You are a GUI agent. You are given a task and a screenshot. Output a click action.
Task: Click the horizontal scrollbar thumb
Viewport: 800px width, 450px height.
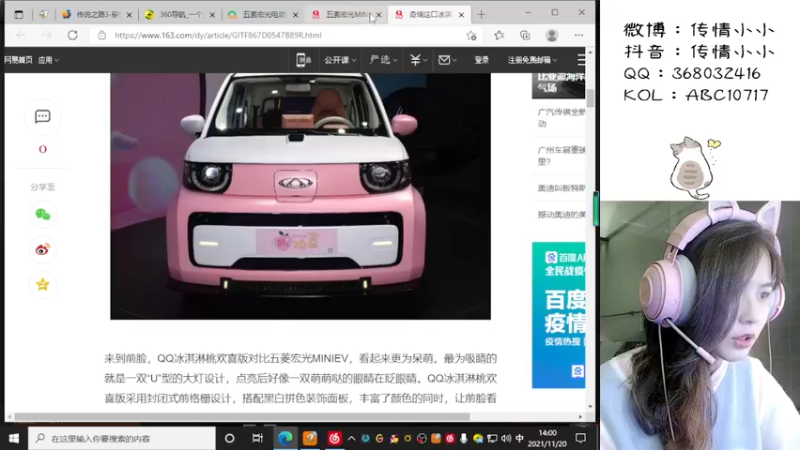pos(242,417)
